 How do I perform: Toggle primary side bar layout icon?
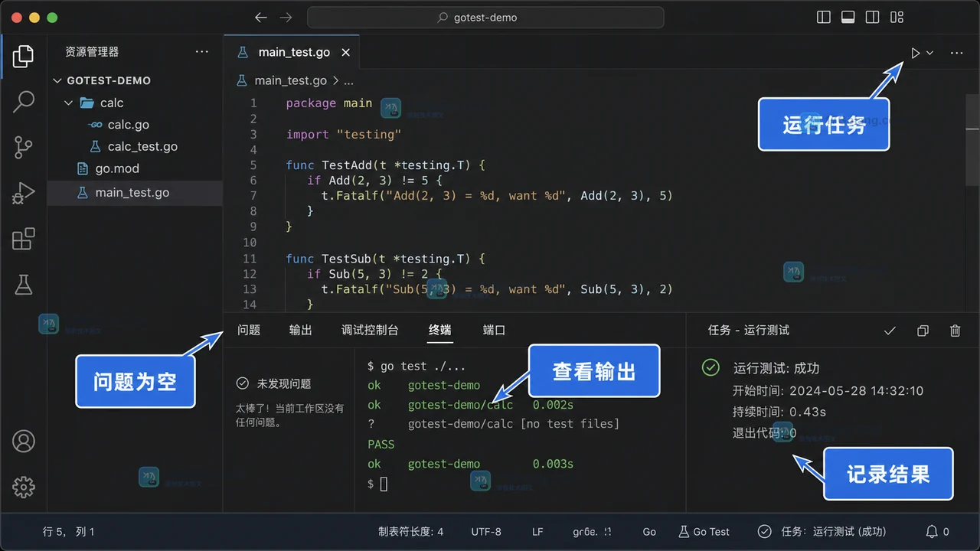coord(824,18)
